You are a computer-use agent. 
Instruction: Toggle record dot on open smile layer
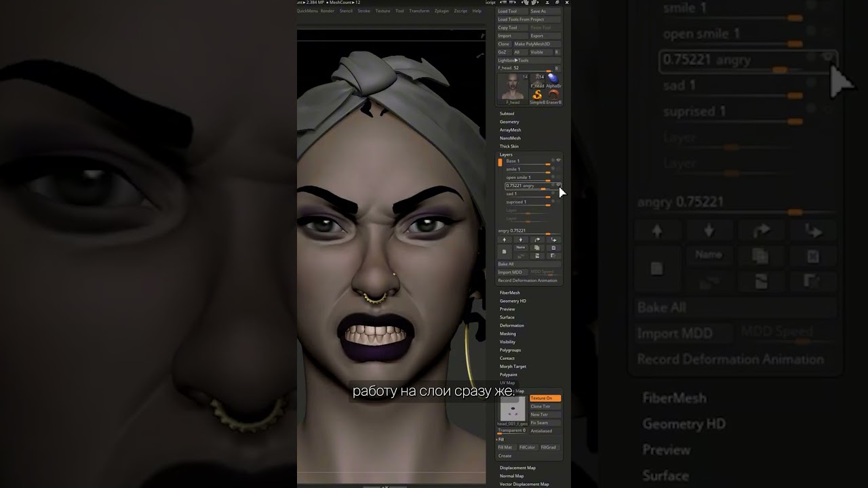(x=553, y=176)
